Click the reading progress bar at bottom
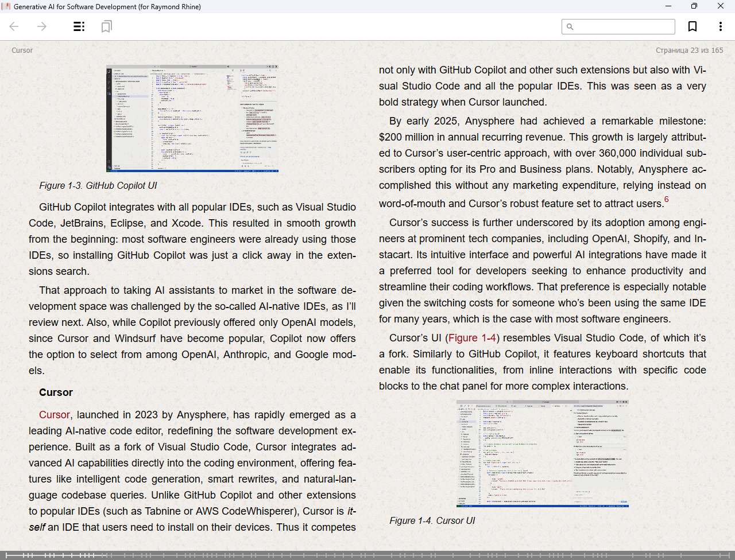The height and width of the screenshot is (560, 735). point(367,555)
